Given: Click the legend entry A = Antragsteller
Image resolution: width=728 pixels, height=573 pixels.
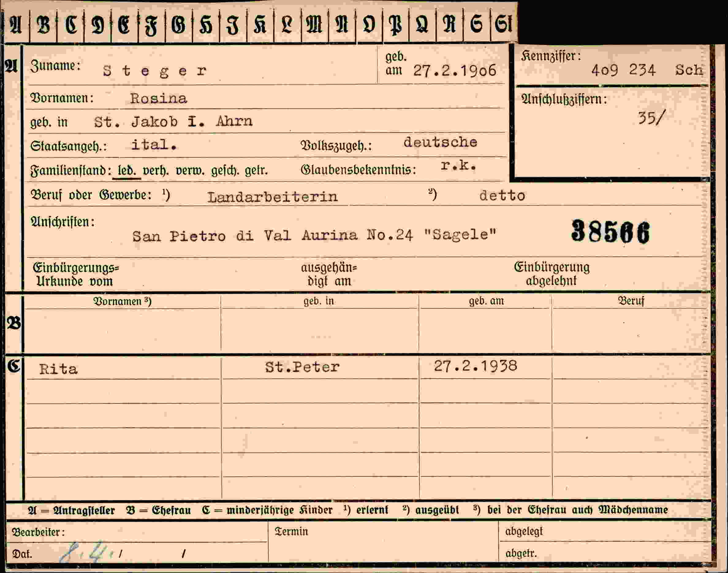Looking at the screenshot, I should point(71,510).
